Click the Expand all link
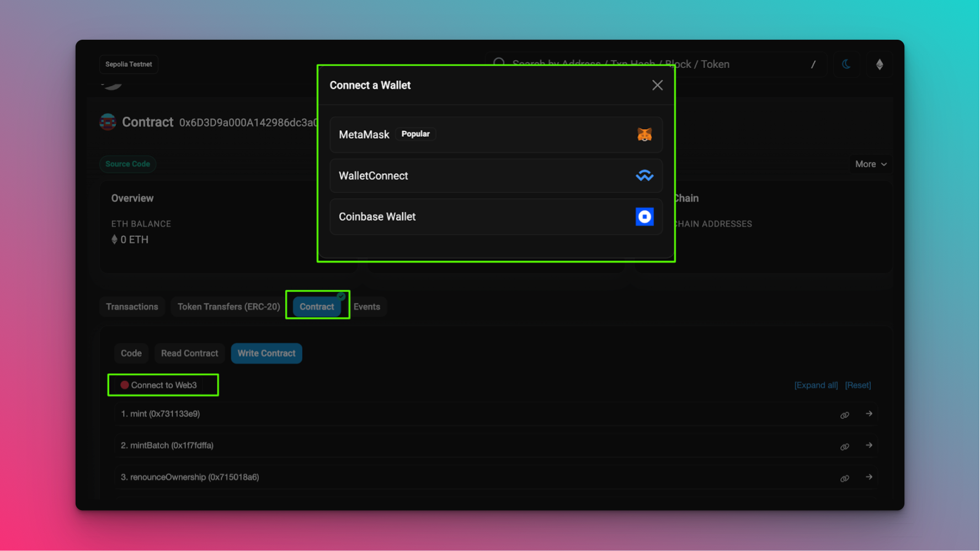The width and height of the screenshot is (980, 551). [816, 385]
